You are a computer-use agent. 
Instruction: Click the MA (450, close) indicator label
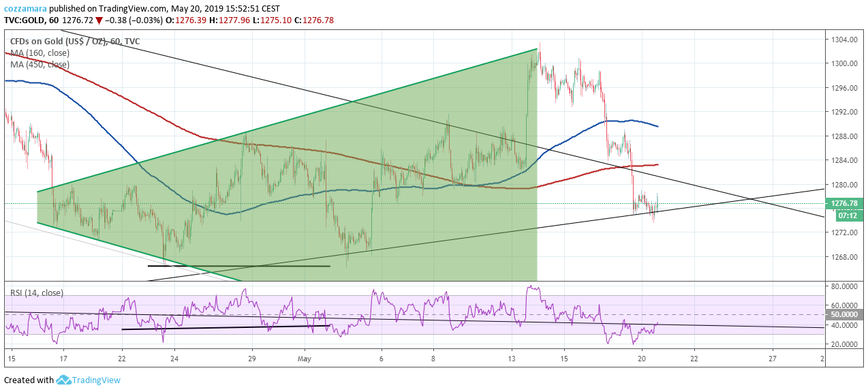pos(40,65)
